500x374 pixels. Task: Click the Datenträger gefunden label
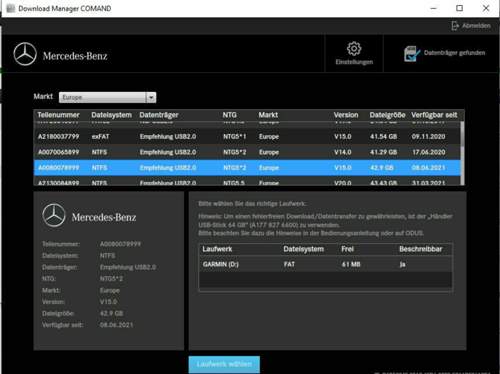pos(454,53)
